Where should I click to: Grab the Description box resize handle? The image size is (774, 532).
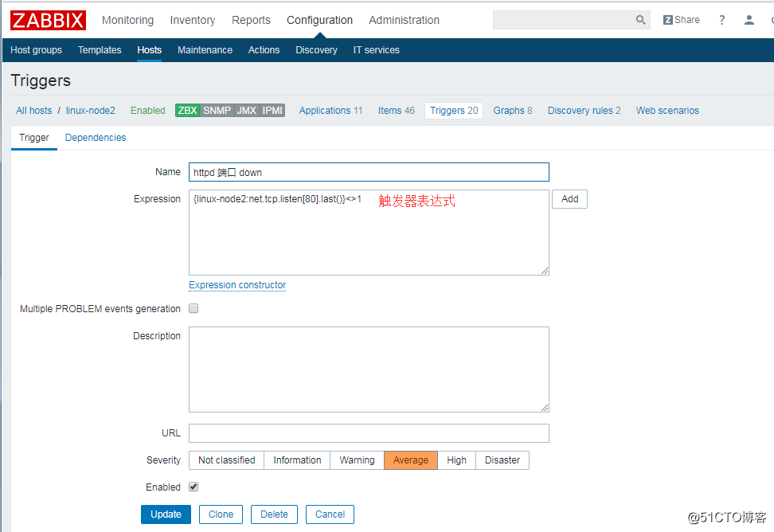pos(545,408)
